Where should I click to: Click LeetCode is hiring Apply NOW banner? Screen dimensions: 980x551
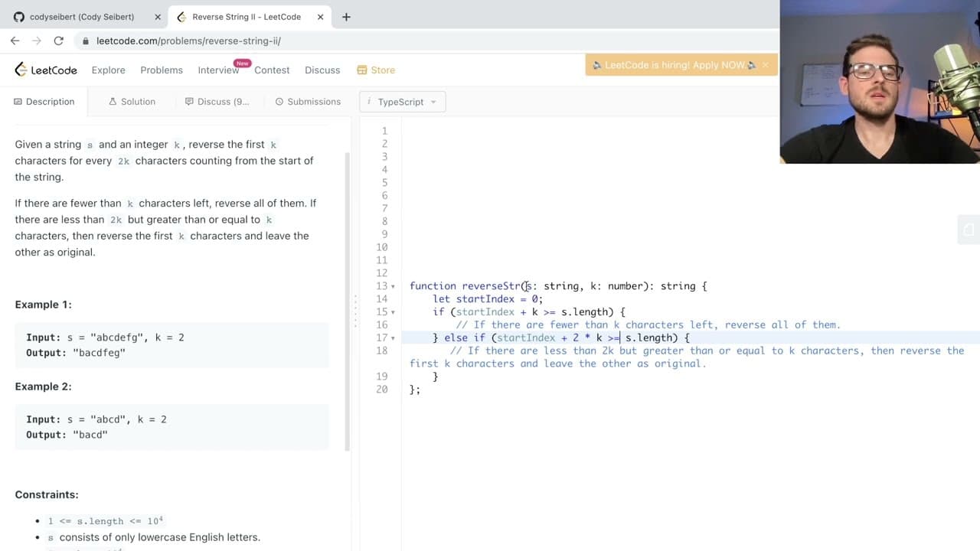[675, 65]
